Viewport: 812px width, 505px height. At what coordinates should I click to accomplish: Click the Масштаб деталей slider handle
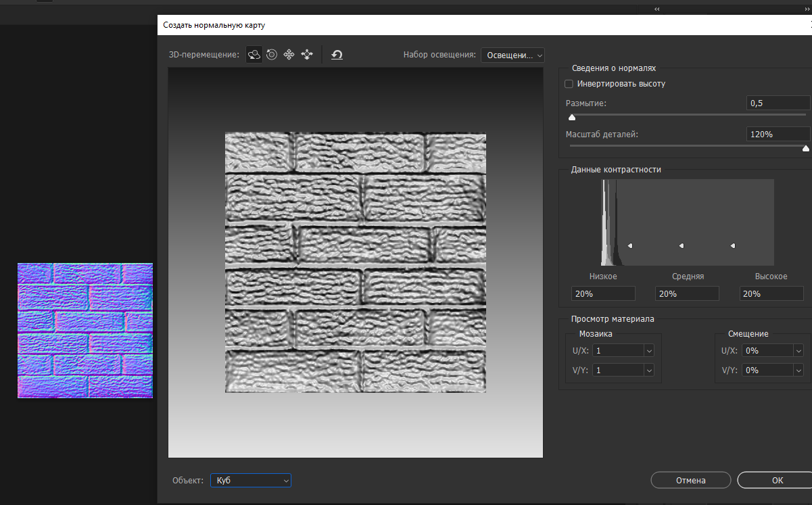(805, 148)
